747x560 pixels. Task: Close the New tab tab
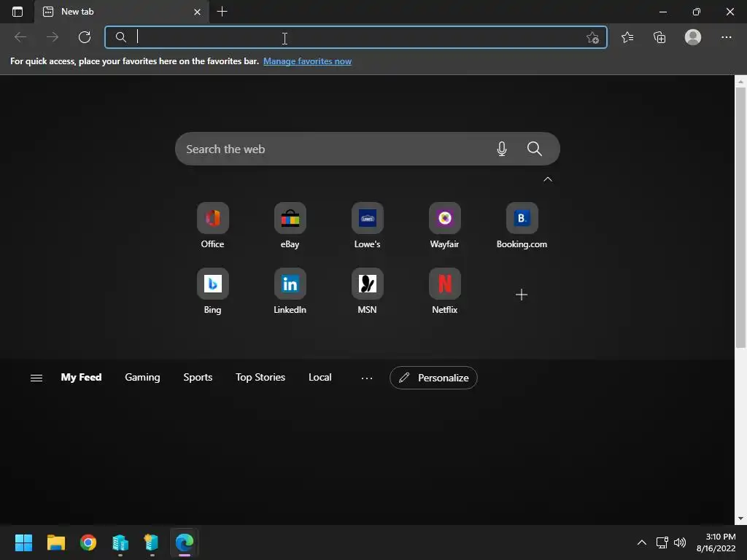(197, 12)
